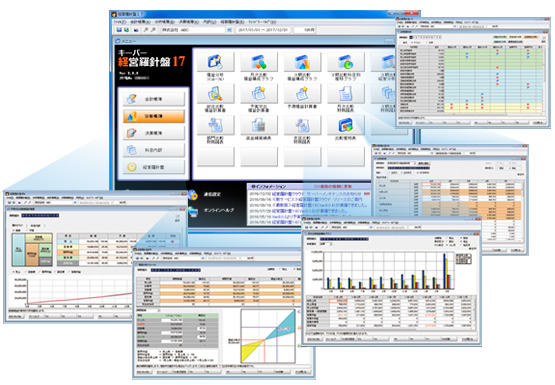The width and height of the screenshot is (555, 385).
Task: Open the 経営羅針盤 menu in main menu bar
Action: (x=232, y=22)
